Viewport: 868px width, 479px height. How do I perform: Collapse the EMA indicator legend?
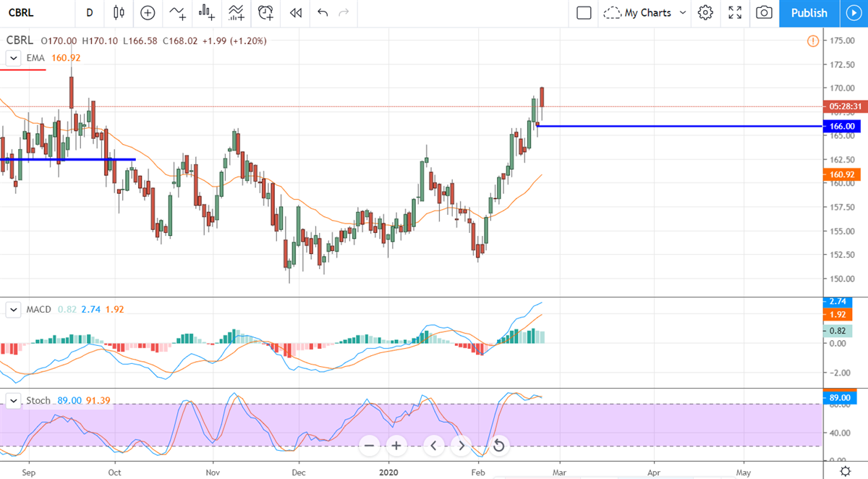[13, 58]
